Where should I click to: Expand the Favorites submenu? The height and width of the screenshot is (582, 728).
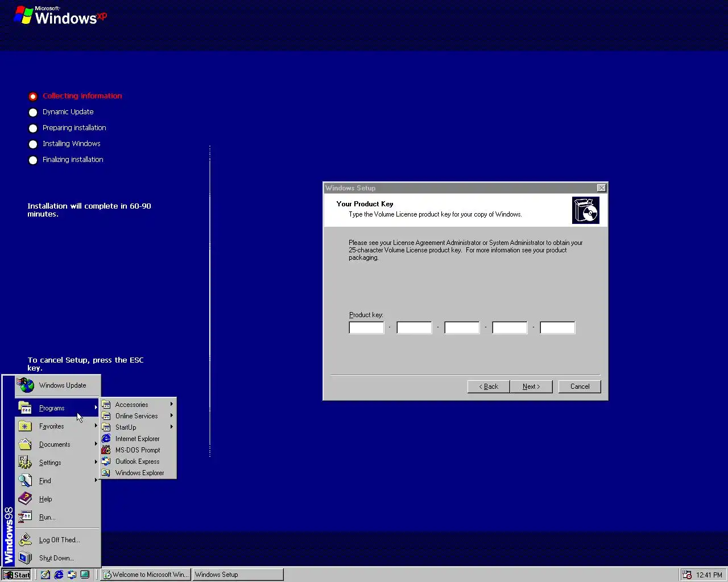[x=57, y=426]
